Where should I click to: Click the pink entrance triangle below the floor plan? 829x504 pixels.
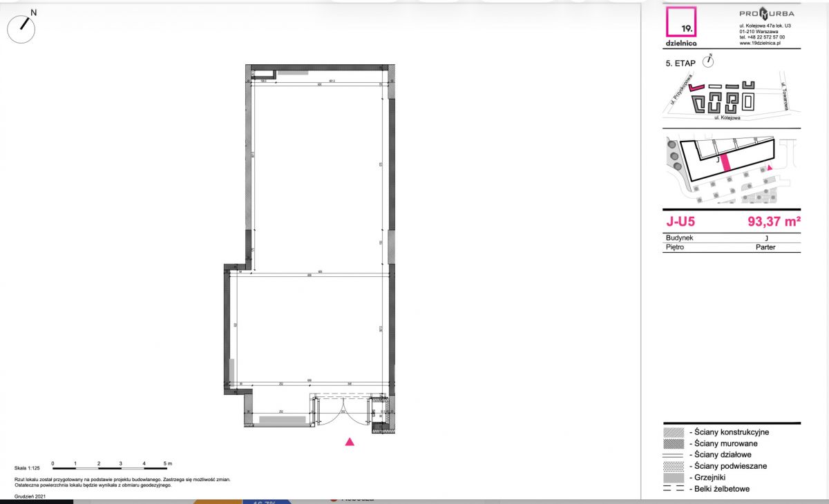click(350, 442)
